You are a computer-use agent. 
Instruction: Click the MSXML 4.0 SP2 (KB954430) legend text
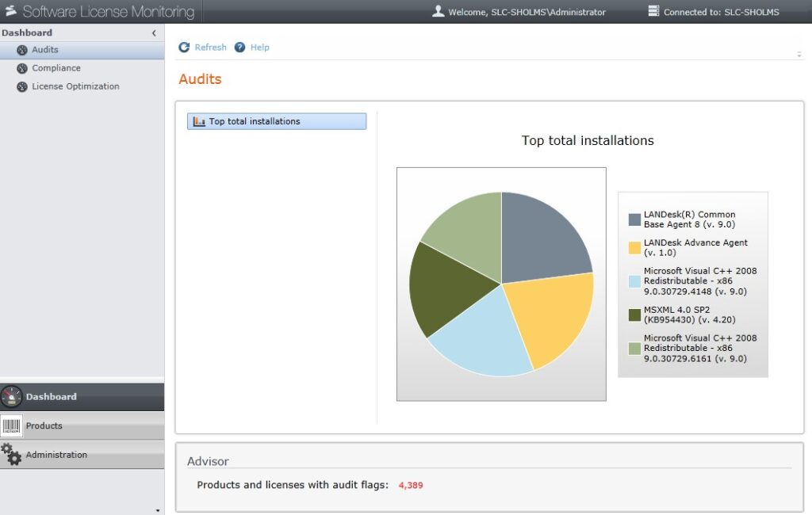689,315
